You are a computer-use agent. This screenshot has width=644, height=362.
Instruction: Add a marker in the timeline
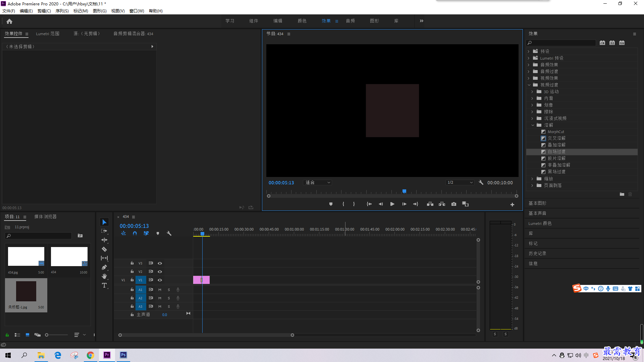pos(158,233)
